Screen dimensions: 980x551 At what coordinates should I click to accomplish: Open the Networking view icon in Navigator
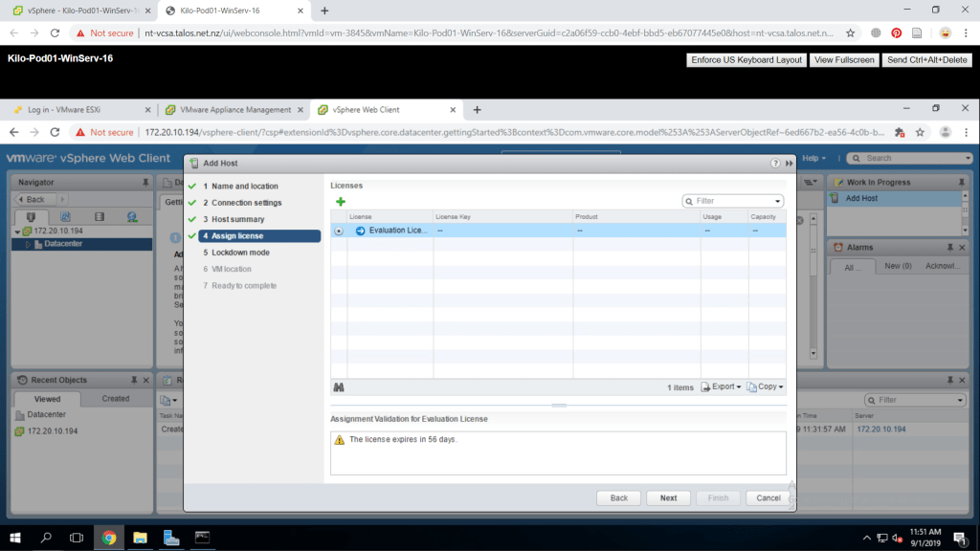pos(132,217)
